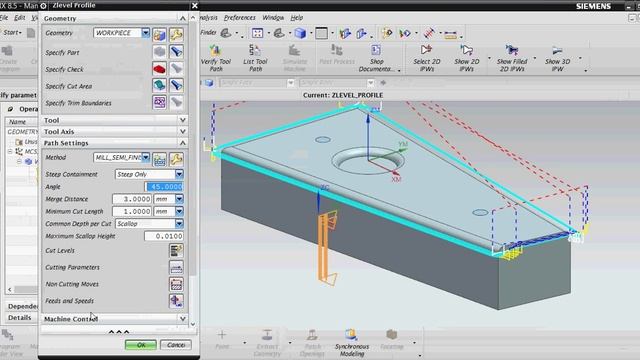The height and width of the screenshot is (360, 640).
Task: Click the Merge Distance value field
Action: [132, 199]
